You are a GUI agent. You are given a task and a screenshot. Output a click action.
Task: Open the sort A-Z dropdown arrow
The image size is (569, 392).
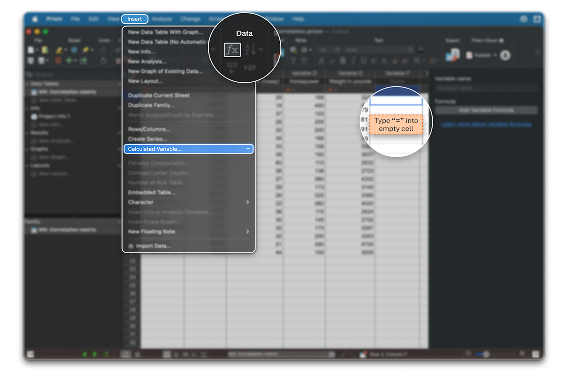(x=261, y=49)
